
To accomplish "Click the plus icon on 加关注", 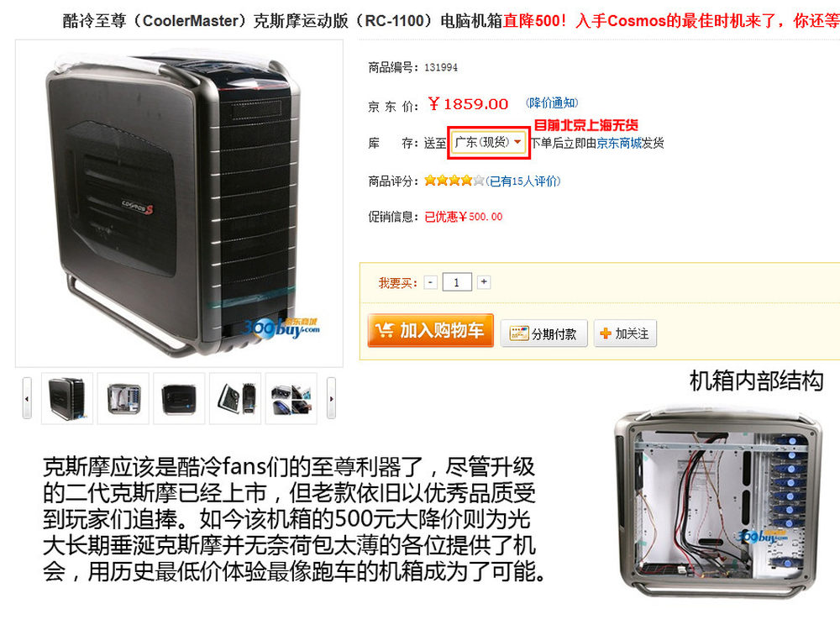I will click(x=606, y=333).
